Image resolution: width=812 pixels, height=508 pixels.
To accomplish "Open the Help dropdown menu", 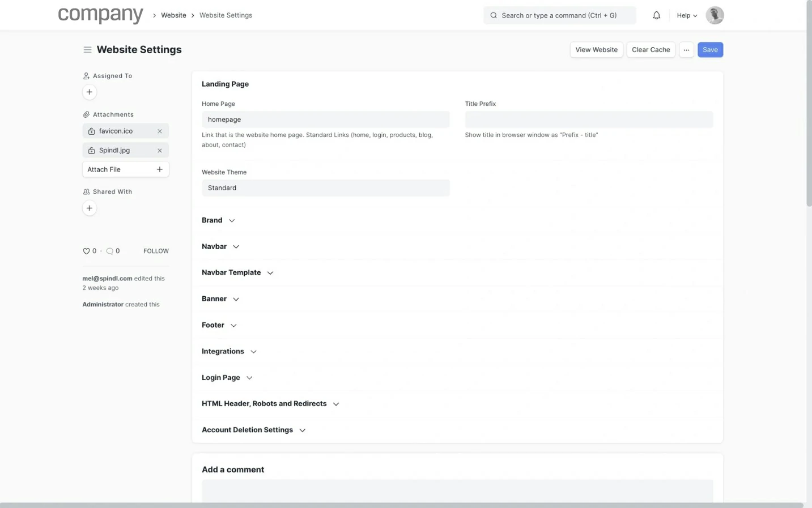I will (x=686, y=15).
